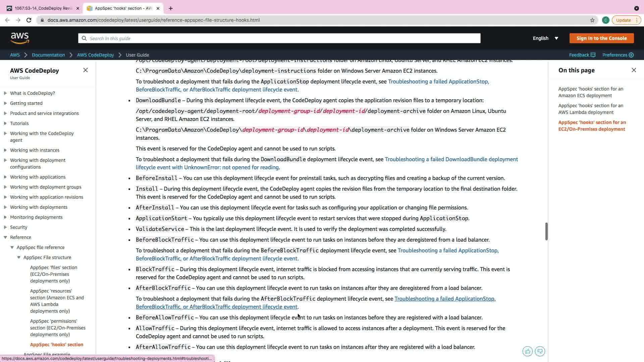Close the AWS CodeDeploy sidebar panel
Screen dimensions: 644x362
85,70
